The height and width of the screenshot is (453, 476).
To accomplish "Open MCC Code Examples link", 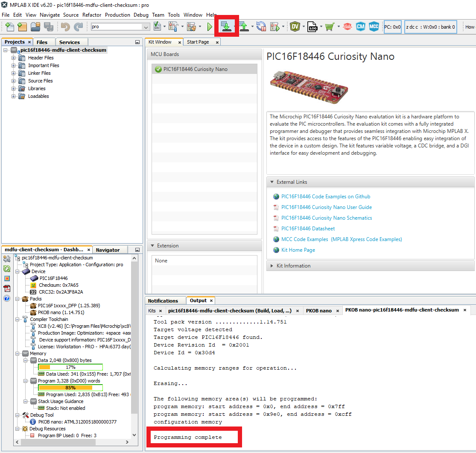I will tap(342, 239).
